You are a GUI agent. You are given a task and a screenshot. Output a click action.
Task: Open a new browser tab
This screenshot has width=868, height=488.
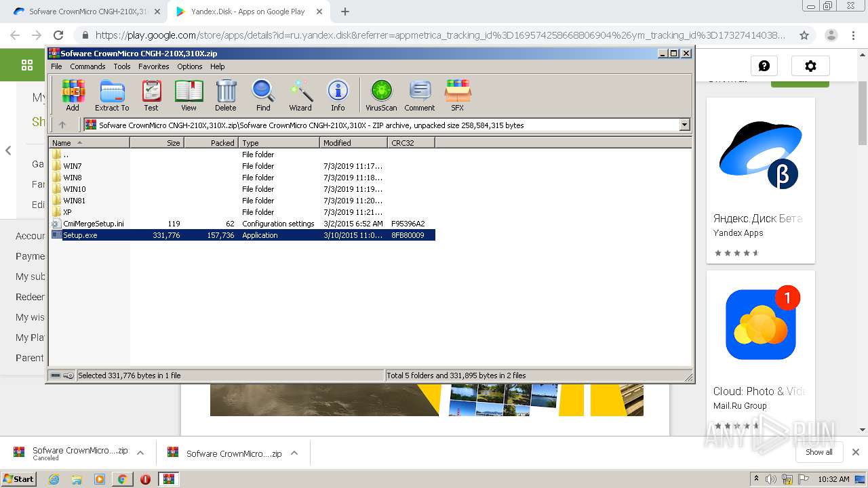[345, 12]
